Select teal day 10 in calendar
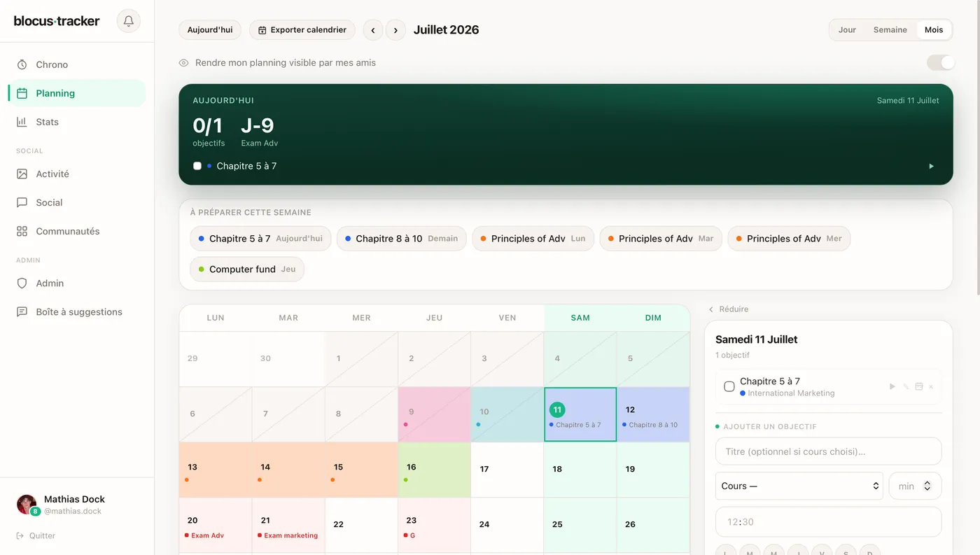This screenshot has width=980, height=555. point(507,414)
